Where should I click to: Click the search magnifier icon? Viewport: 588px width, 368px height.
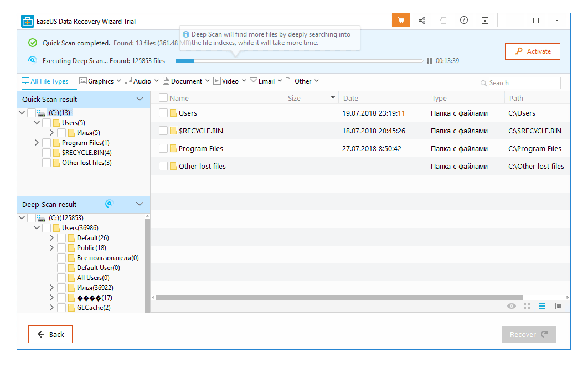[484, 83]
